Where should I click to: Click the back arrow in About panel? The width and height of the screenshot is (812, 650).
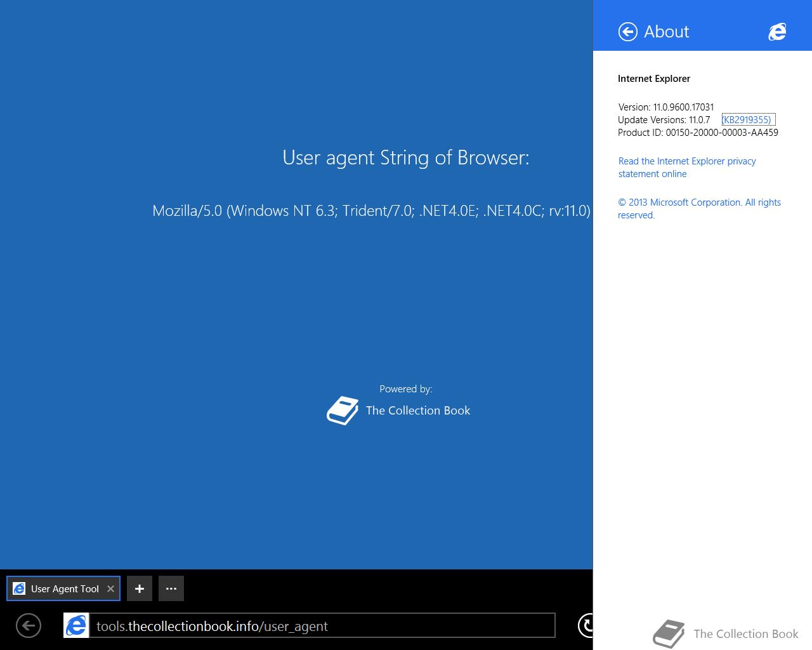click(x=627, y=32)
